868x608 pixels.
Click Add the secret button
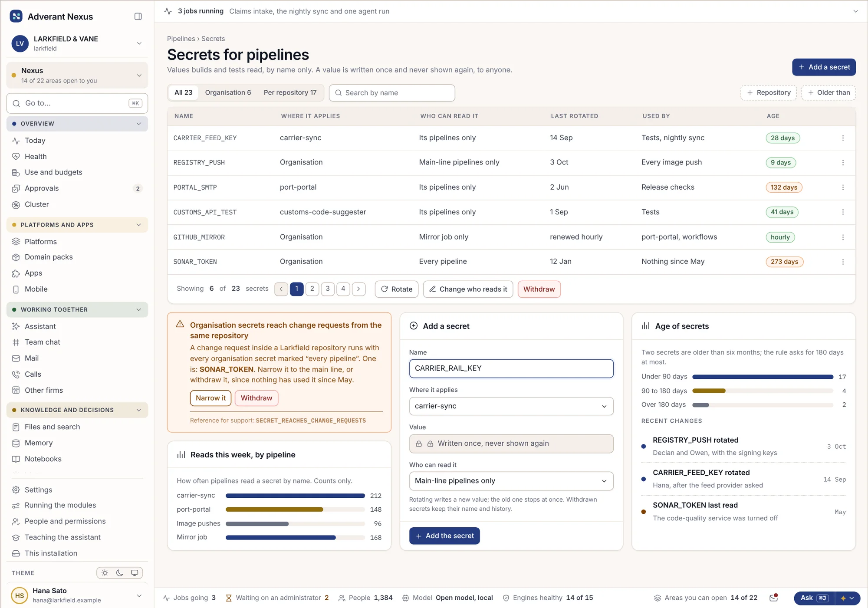coord(444,536)
